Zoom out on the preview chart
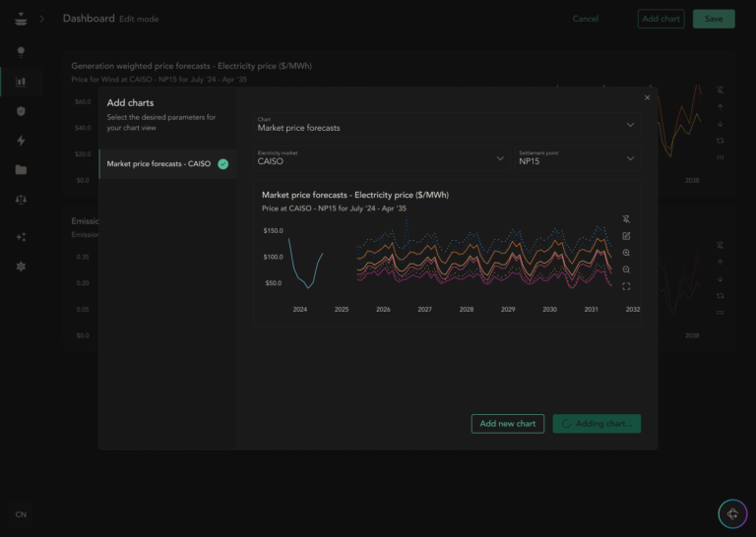The width and height of the screenshot is (756, 537). (x=626, y=269)
